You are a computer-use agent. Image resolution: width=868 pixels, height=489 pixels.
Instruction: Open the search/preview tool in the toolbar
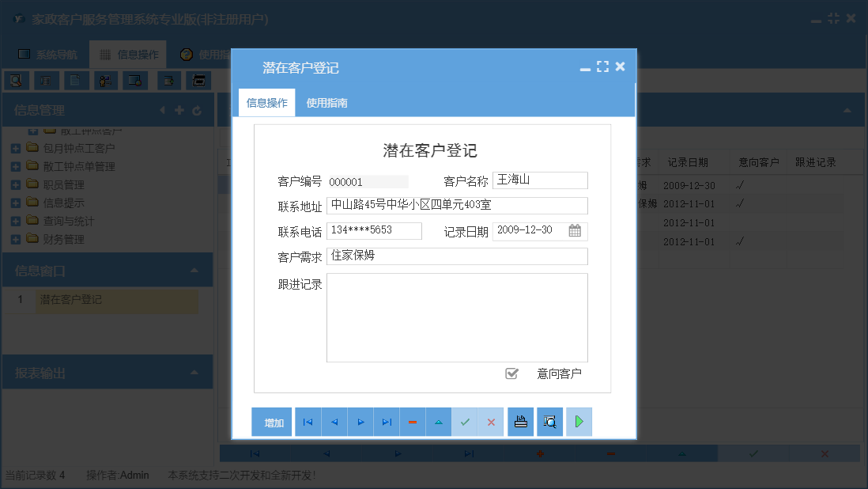pos(17,80)
